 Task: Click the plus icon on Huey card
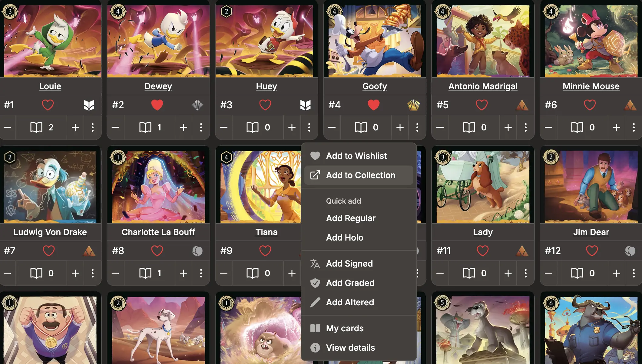[x=292, y=127]
